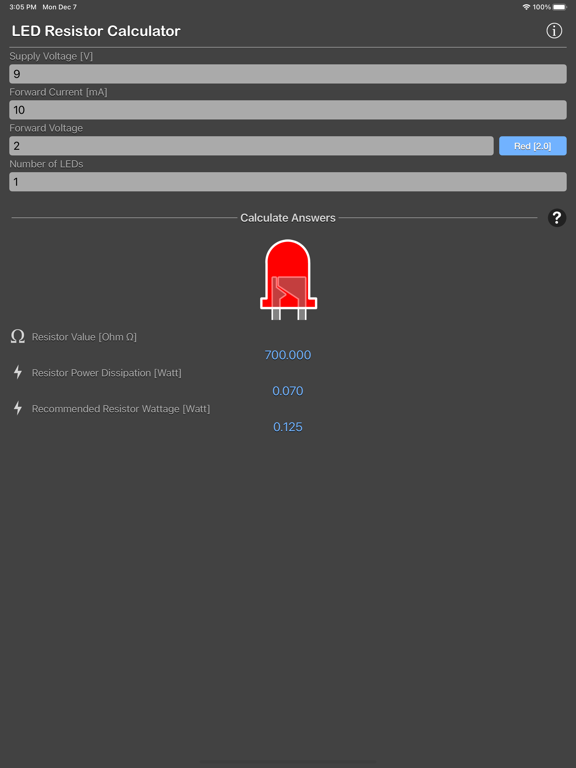Image resolution: width=576 pixels, height=768 pixels.
Task: Tap the 3:05 PM clock in status bar
Action: click(x=23, y=7)
